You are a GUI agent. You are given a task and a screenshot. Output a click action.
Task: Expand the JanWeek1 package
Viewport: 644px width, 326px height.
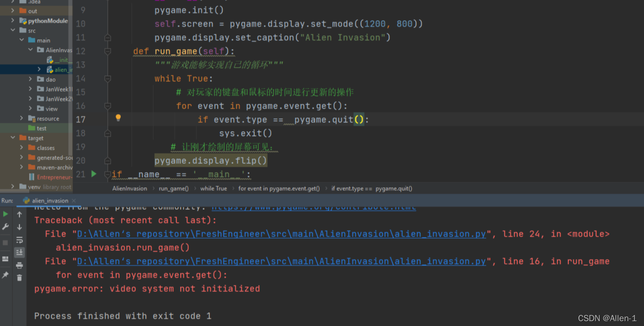click(30, 89)
